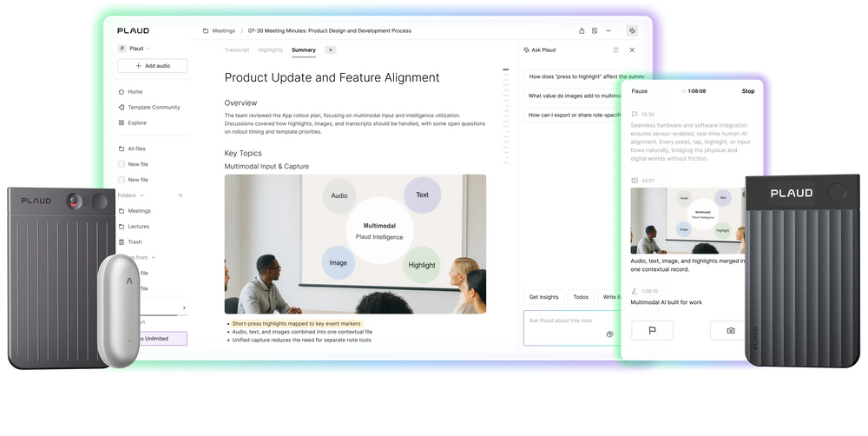Switch to the Transcript tab

pos(237,50)
